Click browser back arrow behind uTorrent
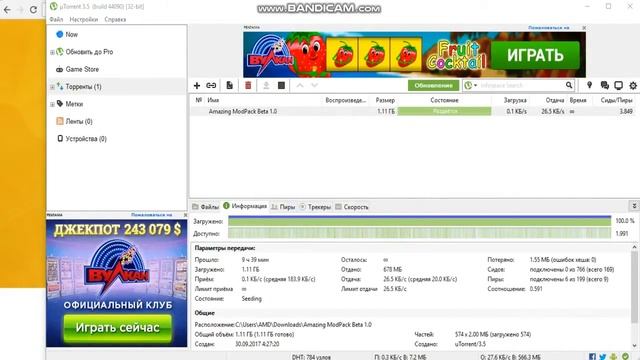 pyautogui.click(x=7, y=10)
